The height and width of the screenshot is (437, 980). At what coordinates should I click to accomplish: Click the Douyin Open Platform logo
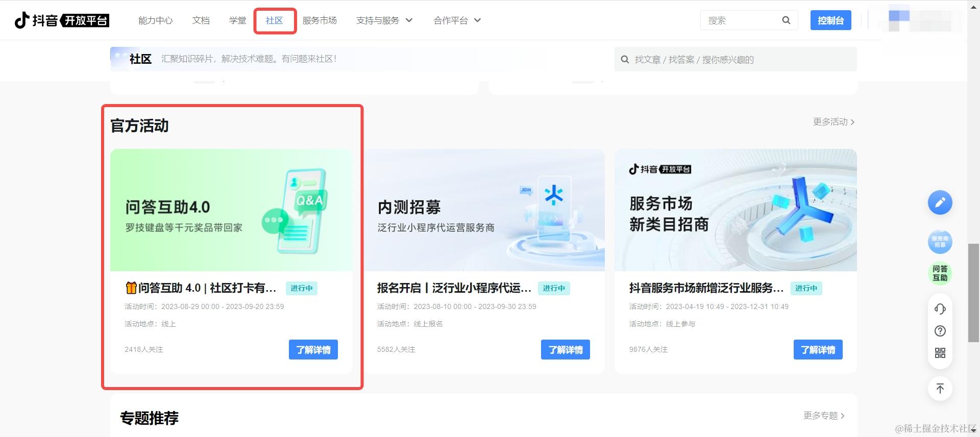coord(62,20)
